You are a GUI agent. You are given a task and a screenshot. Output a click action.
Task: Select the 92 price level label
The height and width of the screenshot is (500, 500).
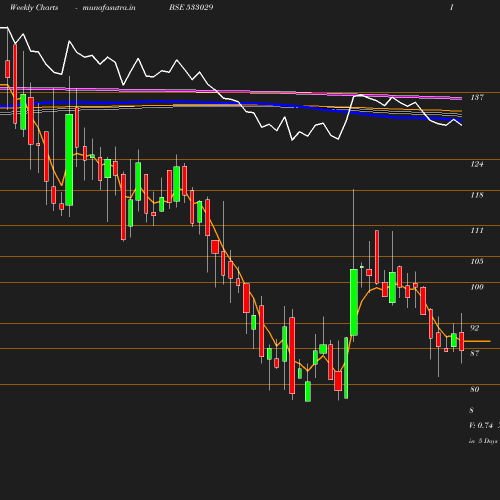[475, 328]
